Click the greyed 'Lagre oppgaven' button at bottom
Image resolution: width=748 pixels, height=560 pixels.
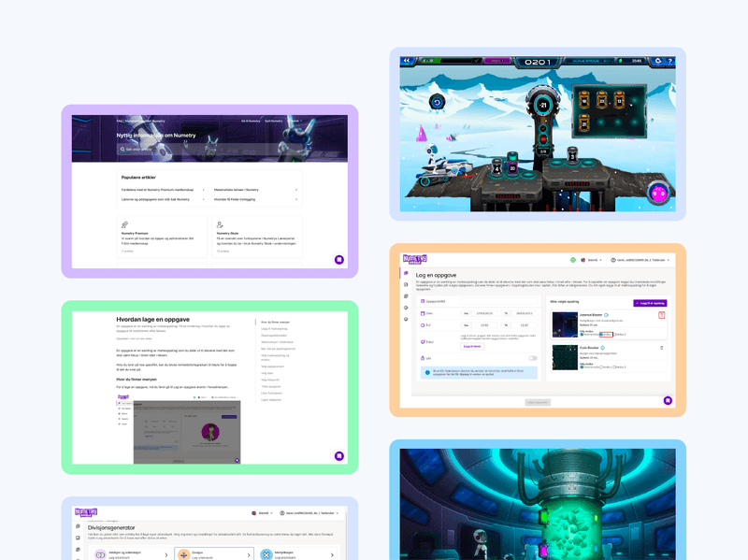pos(538,402)
